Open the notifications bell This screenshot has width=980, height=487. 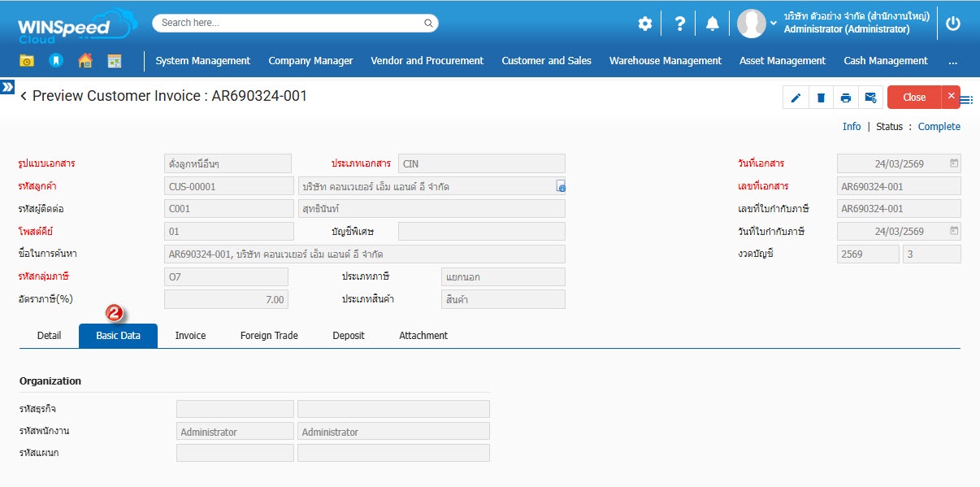point(712,24)
